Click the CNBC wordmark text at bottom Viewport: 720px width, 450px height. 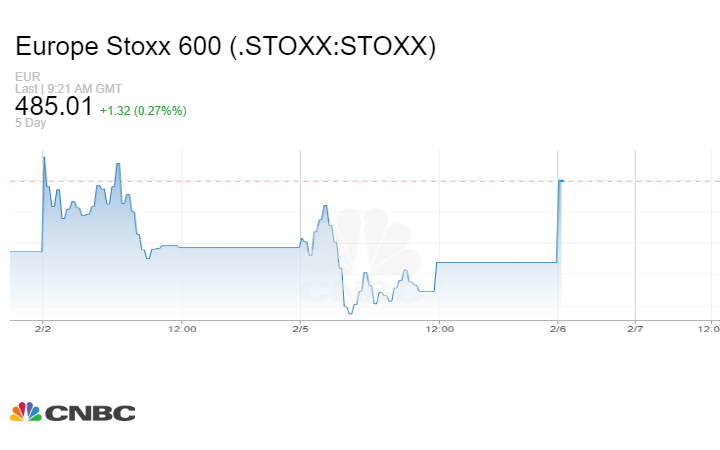(90, 413)
